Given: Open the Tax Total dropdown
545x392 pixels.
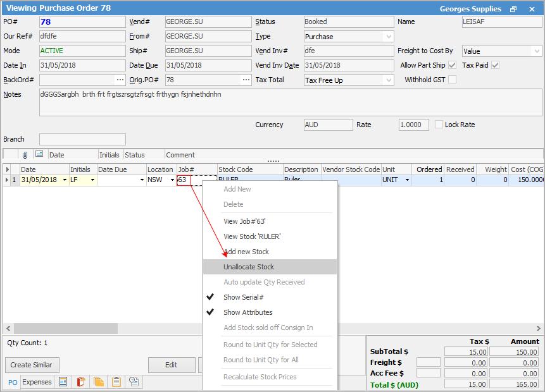Looking at the screenshot, I should (x=388, y=80).
